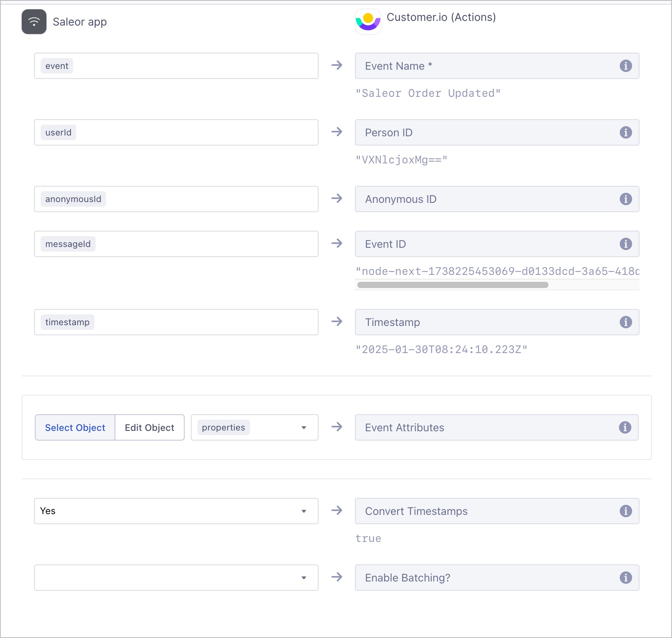
Task: Open the info tooltip for Event ID
Action: pyautogui.click(x=626, y=244)
